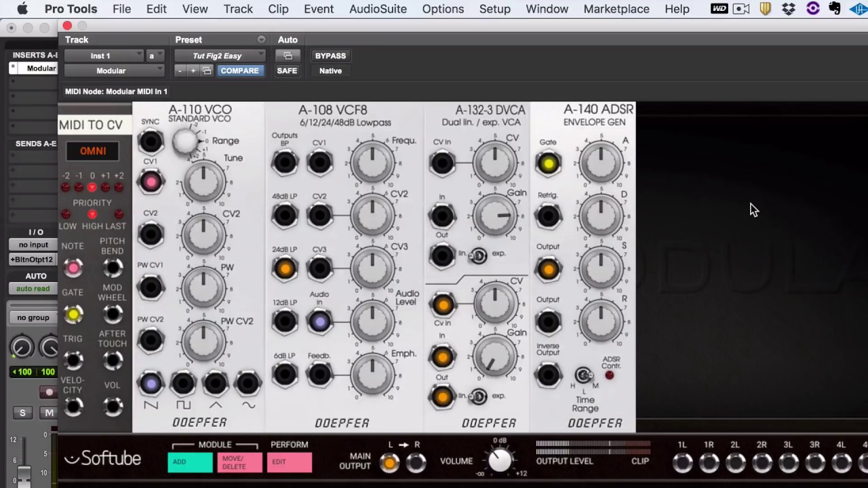Open the Clip menu
Screen dimensions: 868x488
pos(278,9)
